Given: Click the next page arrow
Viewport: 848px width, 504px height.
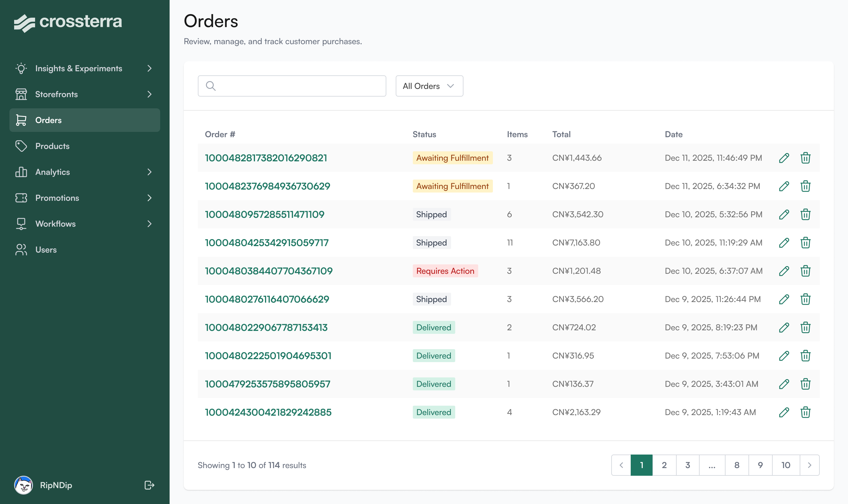Looking at the screenshot, I should point(809,465).
